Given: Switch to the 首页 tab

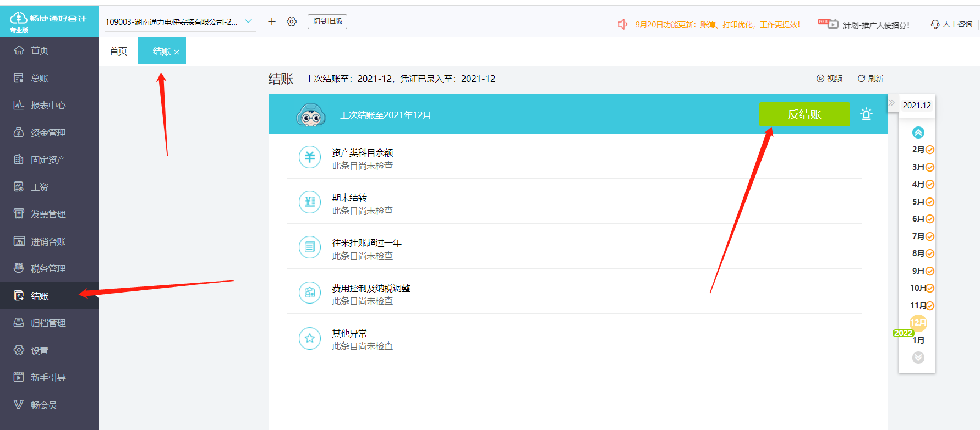Looking at the screenshot, I should coord(118,51).
